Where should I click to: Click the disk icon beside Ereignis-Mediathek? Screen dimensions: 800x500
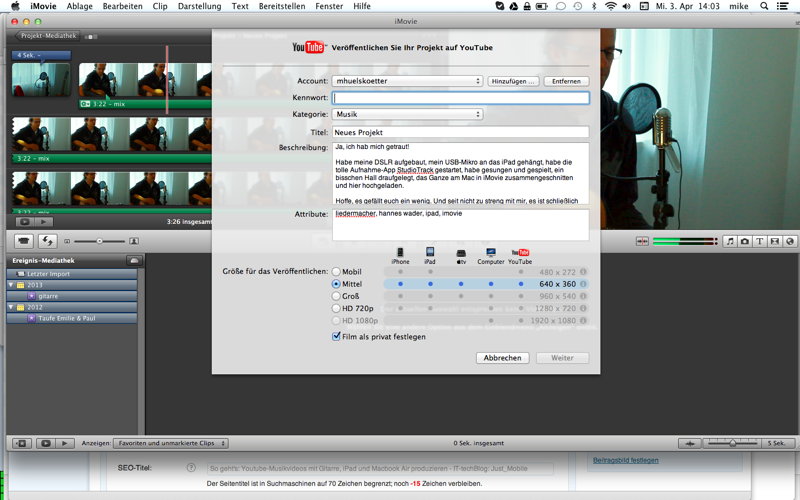(134, 261)
